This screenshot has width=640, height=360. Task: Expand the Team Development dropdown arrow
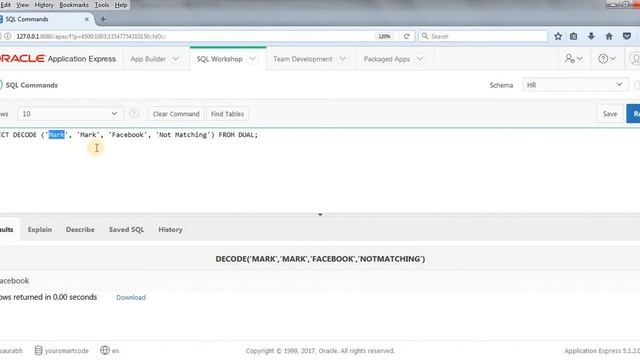pos(342,59)
